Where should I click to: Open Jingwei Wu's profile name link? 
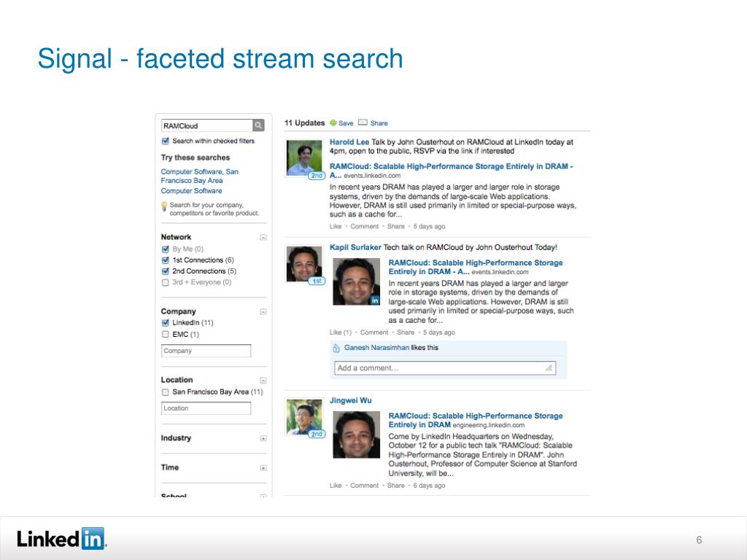click(351, 400)
